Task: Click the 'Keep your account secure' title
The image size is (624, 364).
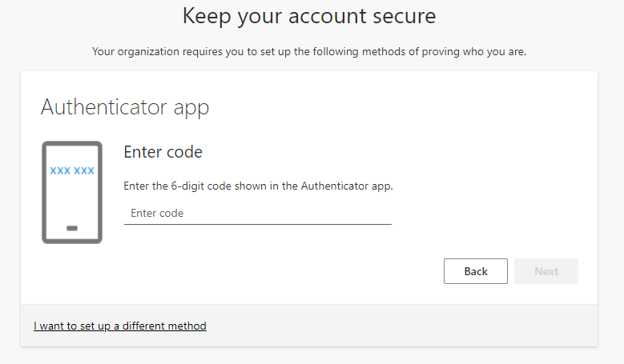Action: [309, 16]
